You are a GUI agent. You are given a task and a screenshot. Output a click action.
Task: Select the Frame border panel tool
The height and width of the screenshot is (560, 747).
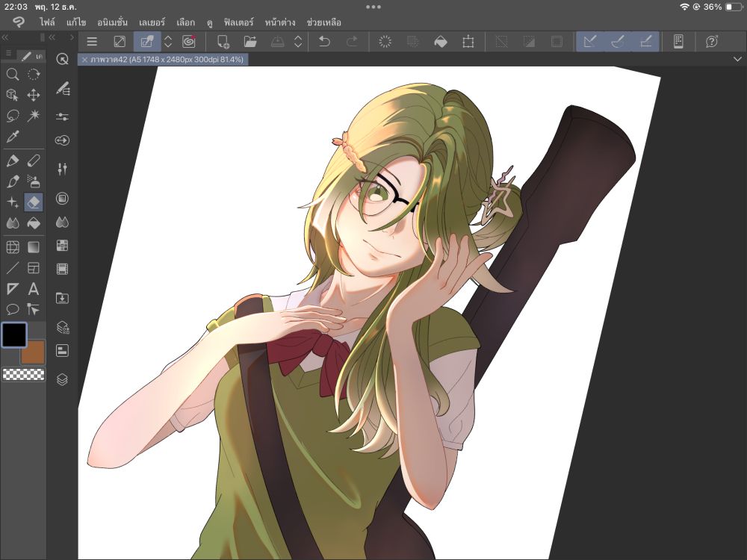(x=34, y=268)
